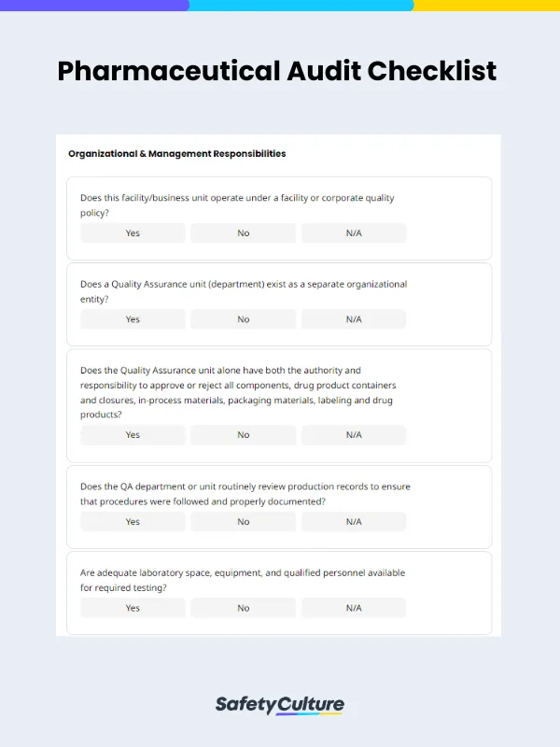Select Yes for QA authority to approve or reject
This screenshot has height=747, width=560.
pos(133,435)
